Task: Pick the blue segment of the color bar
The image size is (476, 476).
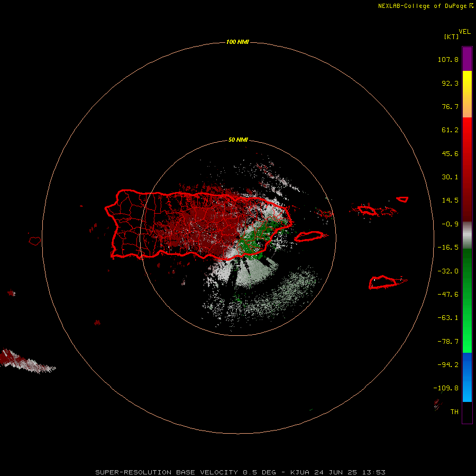Action: (x=467, y=377)
